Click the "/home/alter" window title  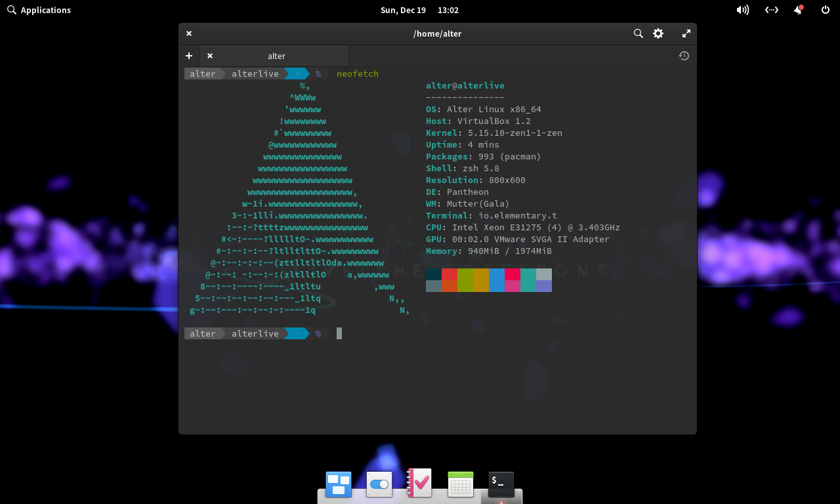click(437, 33)
